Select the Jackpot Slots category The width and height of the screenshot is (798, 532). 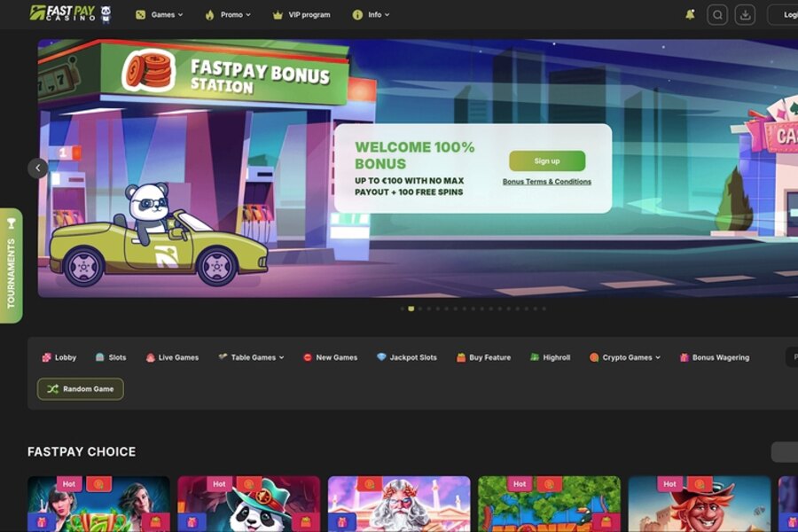pyautogui.click(x=407, y=357)
